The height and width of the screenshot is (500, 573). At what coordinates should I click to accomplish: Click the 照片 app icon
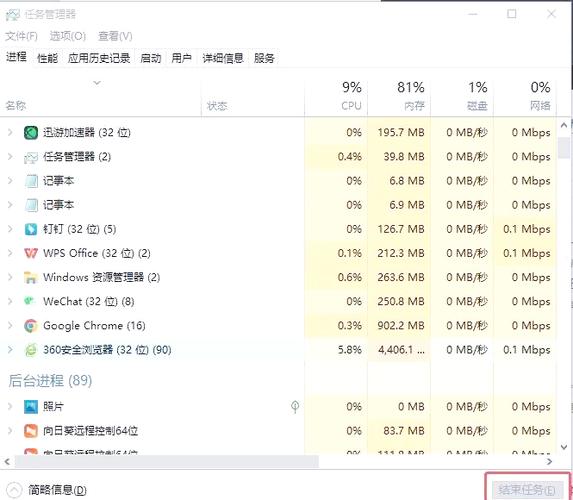(x=31, y=406)
